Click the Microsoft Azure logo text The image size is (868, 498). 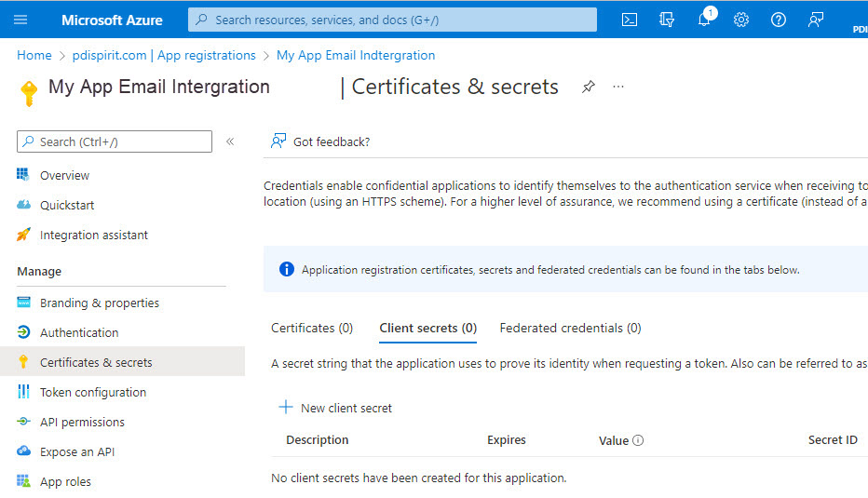coord(112,20)
